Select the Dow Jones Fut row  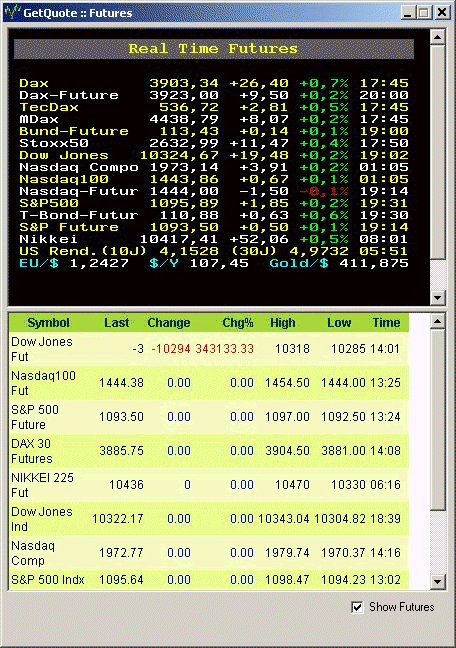[209, 349]
